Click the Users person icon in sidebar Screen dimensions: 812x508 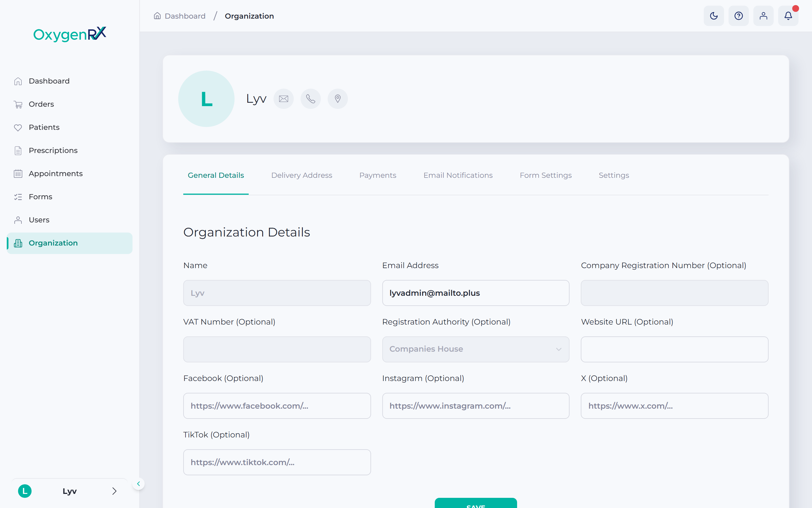18,220
